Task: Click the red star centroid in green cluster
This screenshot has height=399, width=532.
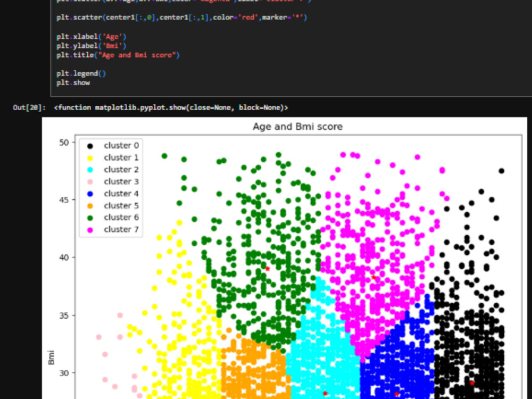Action: pos(268,269)
